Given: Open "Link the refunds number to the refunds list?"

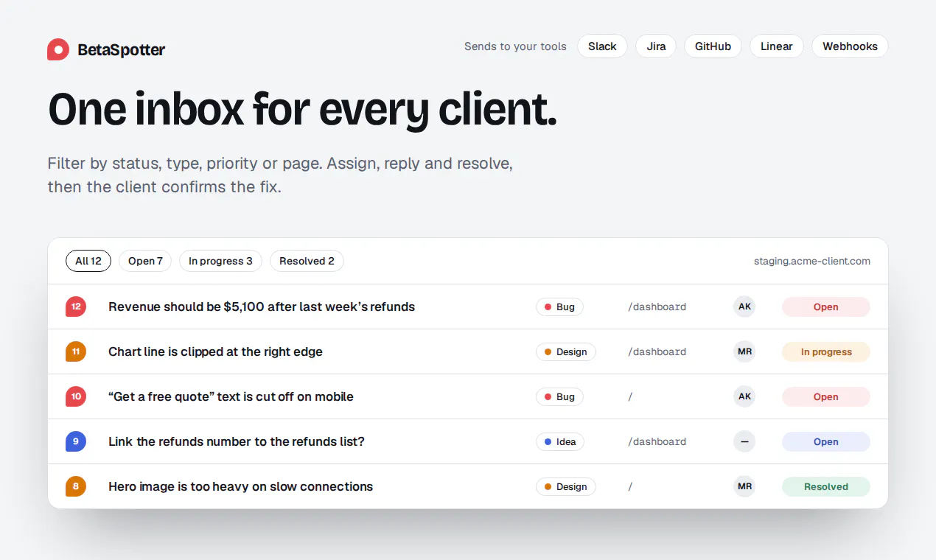Looking at the screenshot, I should point(237,441).
